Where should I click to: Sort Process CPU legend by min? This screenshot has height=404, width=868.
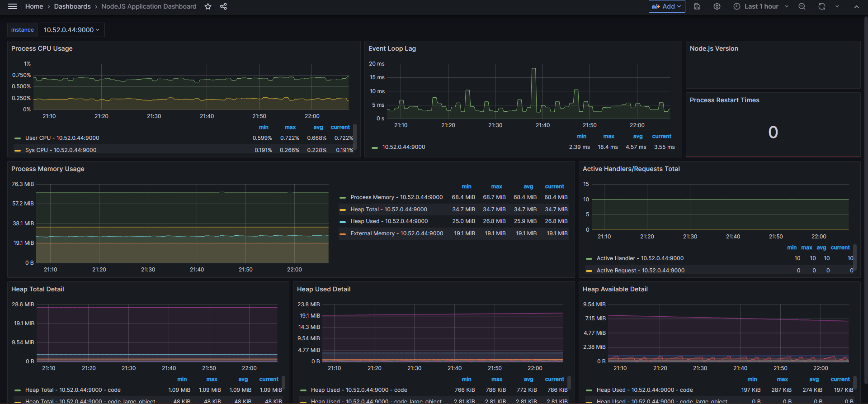[x=264, y=127]
